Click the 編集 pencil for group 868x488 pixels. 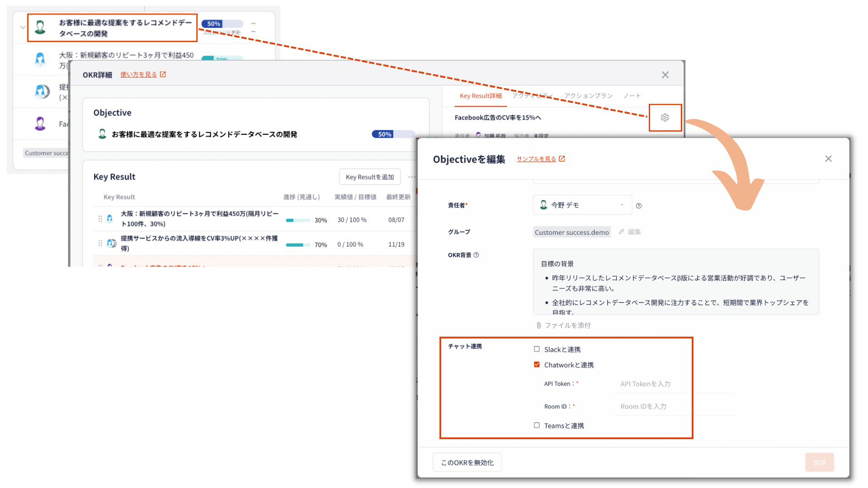(x=630, y=232)
